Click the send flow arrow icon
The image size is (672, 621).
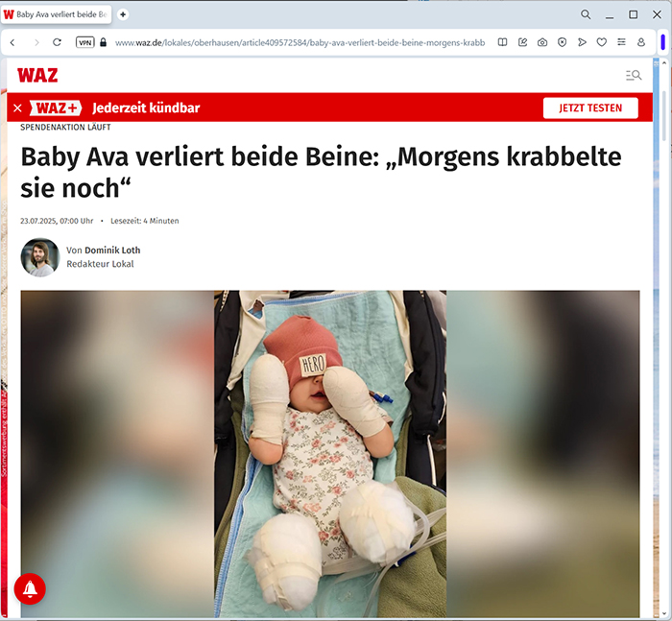pyautogui.click(x=582, y=42)
